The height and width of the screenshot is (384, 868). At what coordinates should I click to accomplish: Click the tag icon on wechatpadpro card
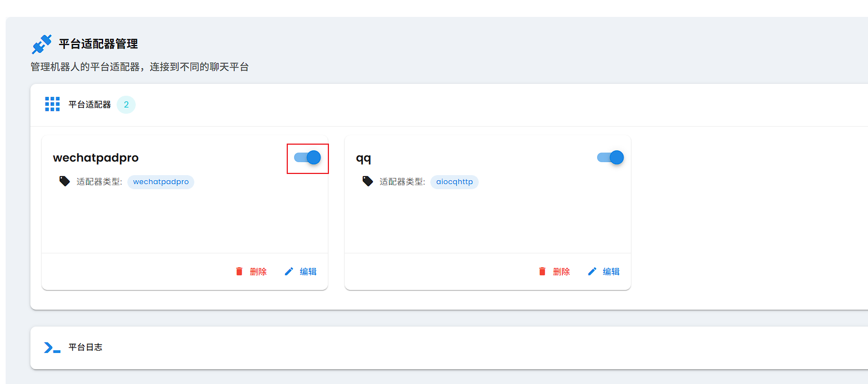point(65,181)
